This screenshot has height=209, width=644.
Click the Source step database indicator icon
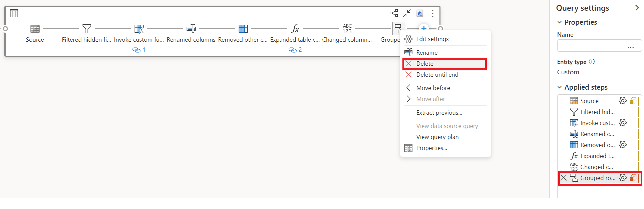[x=633, y=101]
